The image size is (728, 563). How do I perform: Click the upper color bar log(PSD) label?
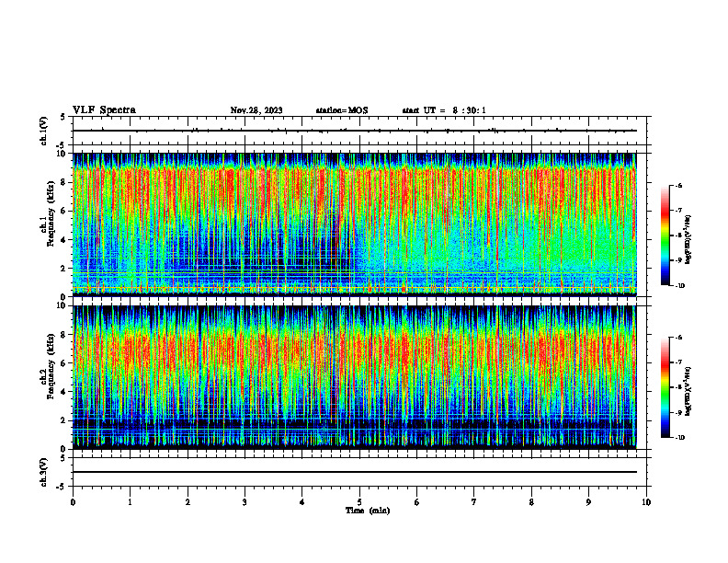click(688, 240)
